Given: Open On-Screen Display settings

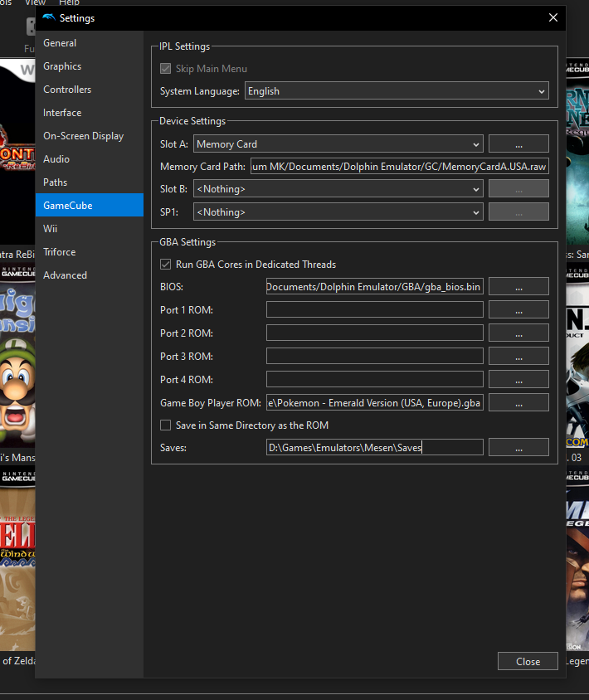Looking at the screenshot, I should click(90, 136).
